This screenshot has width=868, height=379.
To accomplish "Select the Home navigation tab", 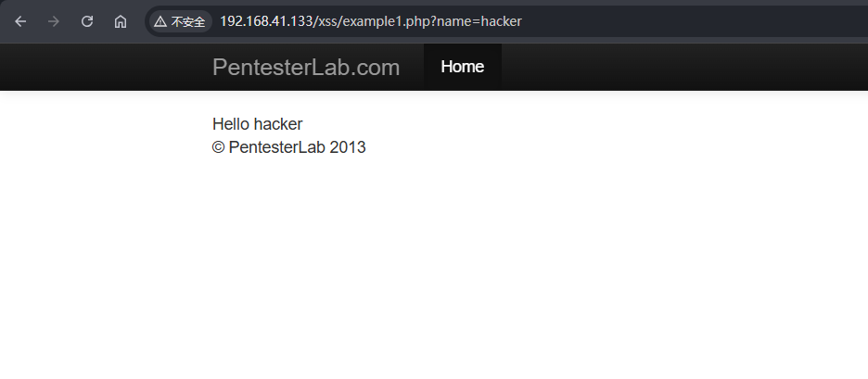I will point(462,67).
